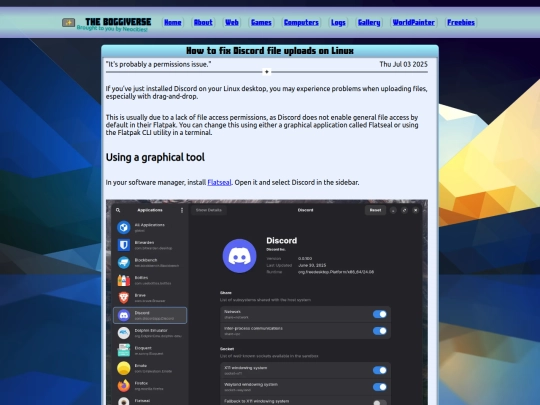
Task: Click the Flatseal screenshot thumbnail image
Action: coord(267,302)
